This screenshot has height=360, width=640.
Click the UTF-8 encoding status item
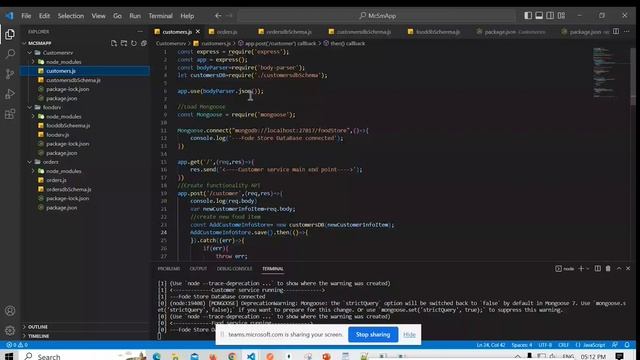click(545, 345)
